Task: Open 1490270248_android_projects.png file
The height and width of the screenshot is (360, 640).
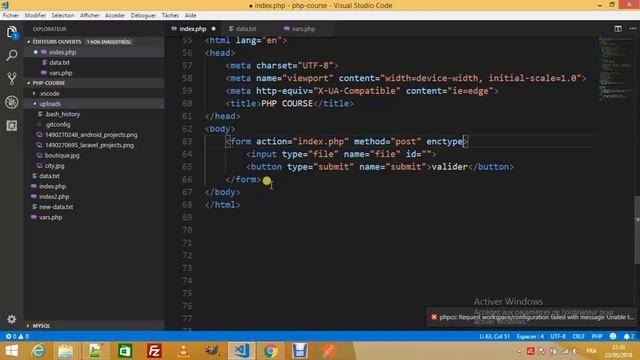Action: point(91,135)
